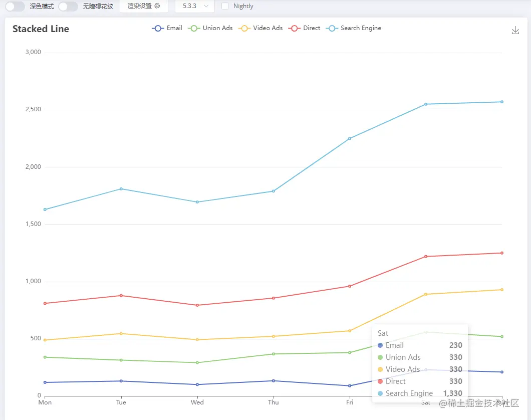Click the Union Ads legend marker
531x420 pixels.
click(194, 29)
